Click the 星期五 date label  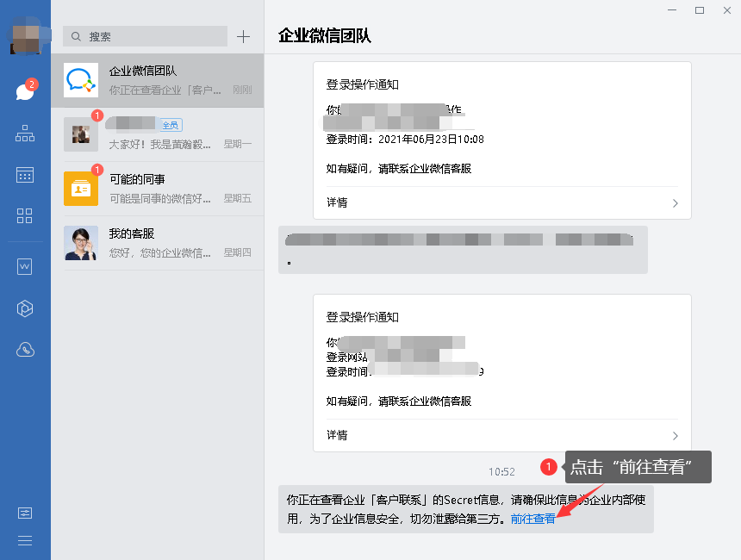coord(237,198)
